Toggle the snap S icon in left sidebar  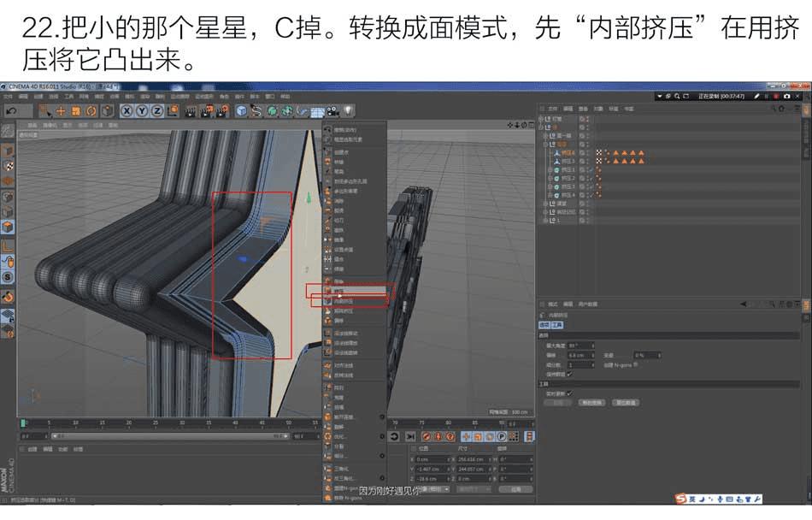7,277
